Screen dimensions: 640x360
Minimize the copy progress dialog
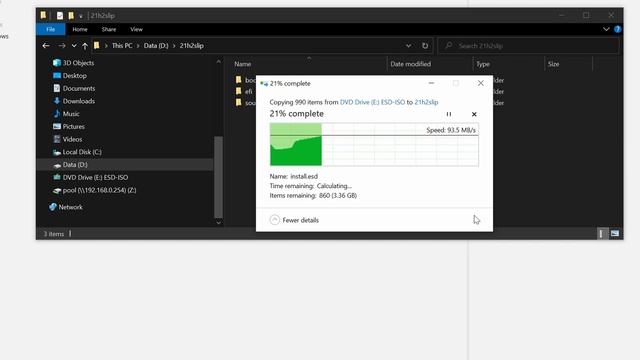tap(431, 83)
